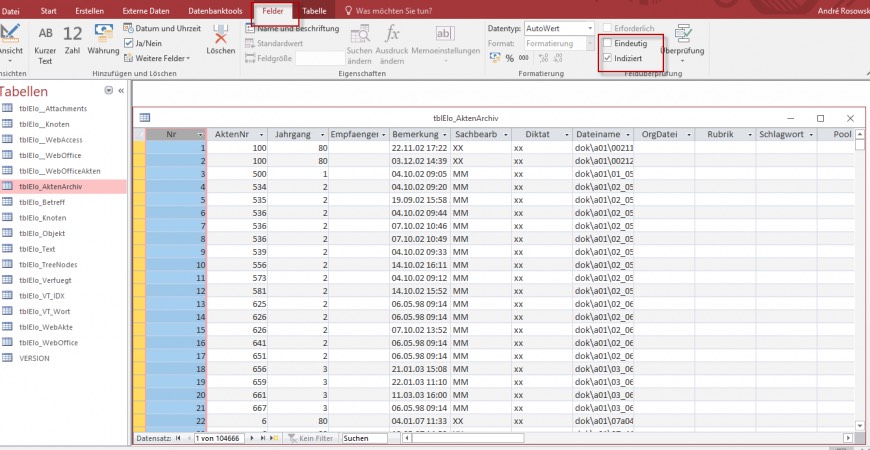
Task: Open the AktenNr column filter arrow
Action: 262,135
